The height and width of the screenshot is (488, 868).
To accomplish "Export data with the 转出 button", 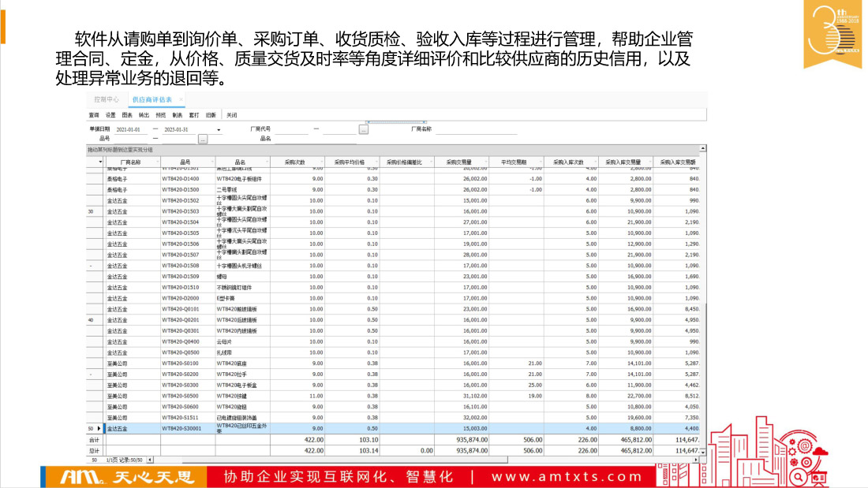I will coord(144,115).
